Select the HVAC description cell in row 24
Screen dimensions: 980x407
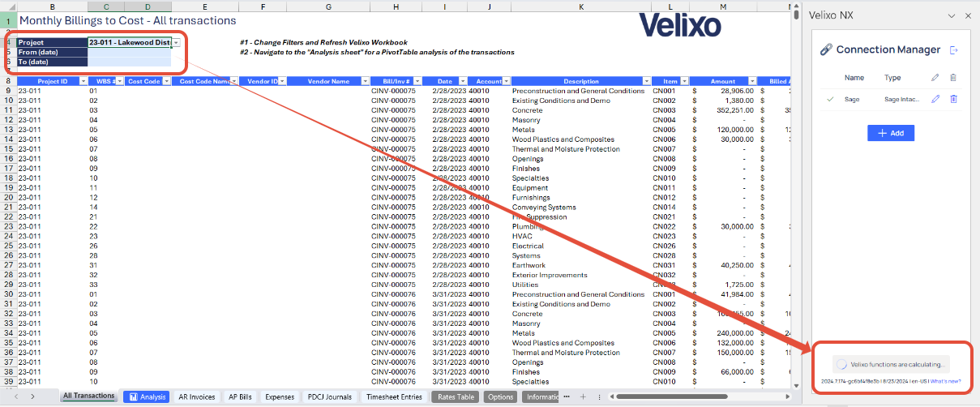point(581,237)
